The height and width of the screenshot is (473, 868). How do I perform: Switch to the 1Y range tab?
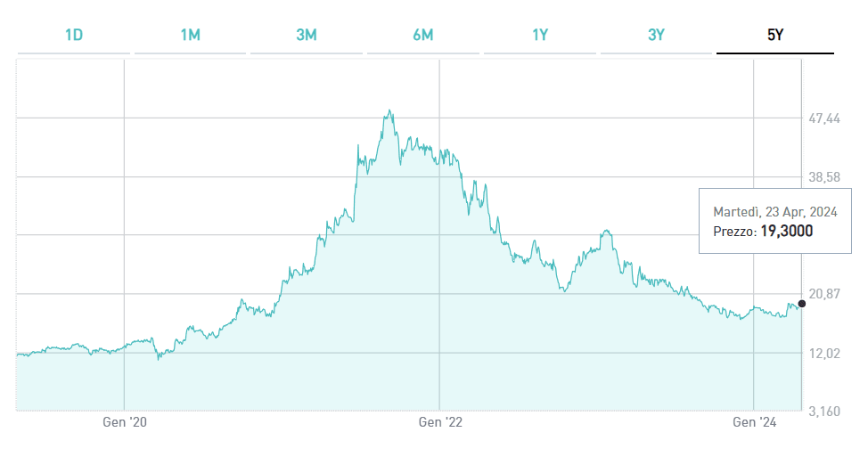click(x=540, y=36)
